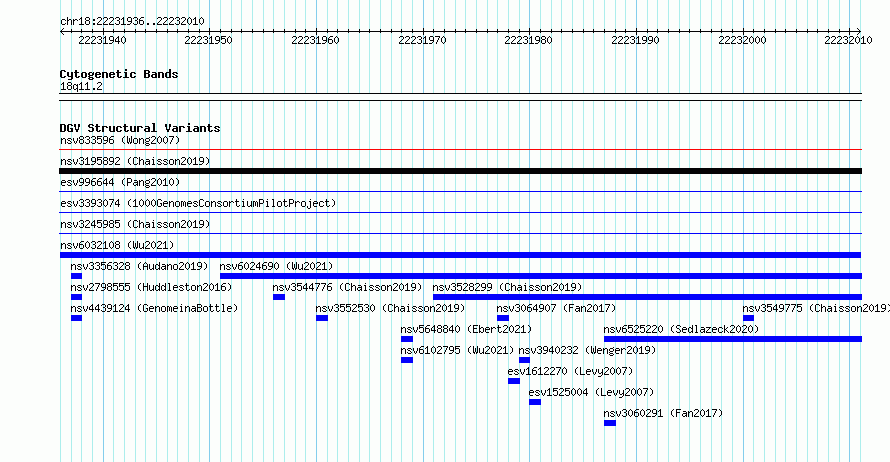The height and width of the screenshot is (462, 890).
Task: Open the nsv6024690 (Wu2021) variant label
Action: pyautogui.click(x=276, y=266)
